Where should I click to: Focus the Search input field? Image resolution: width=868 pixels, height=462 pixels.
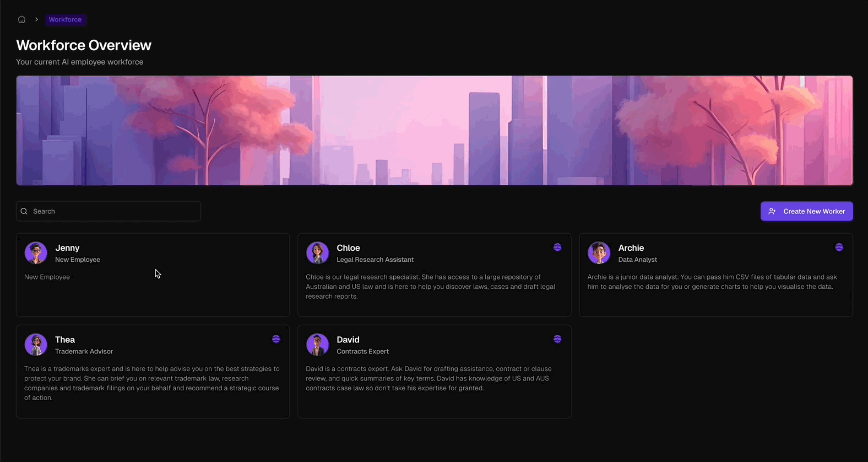point(109,211)
